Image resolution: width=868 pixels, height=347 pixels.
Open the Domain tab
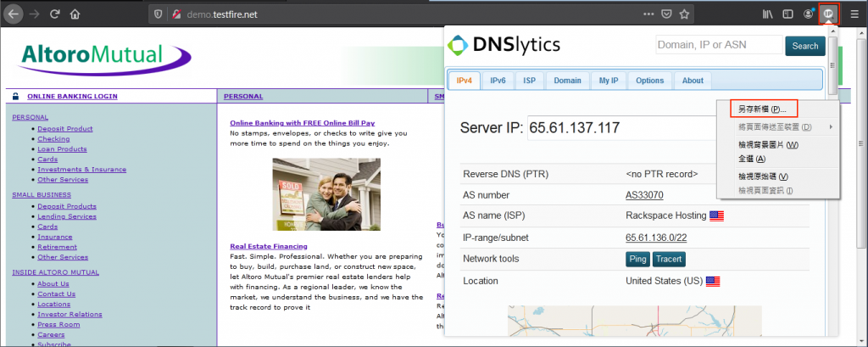click(x=567, y=81)
